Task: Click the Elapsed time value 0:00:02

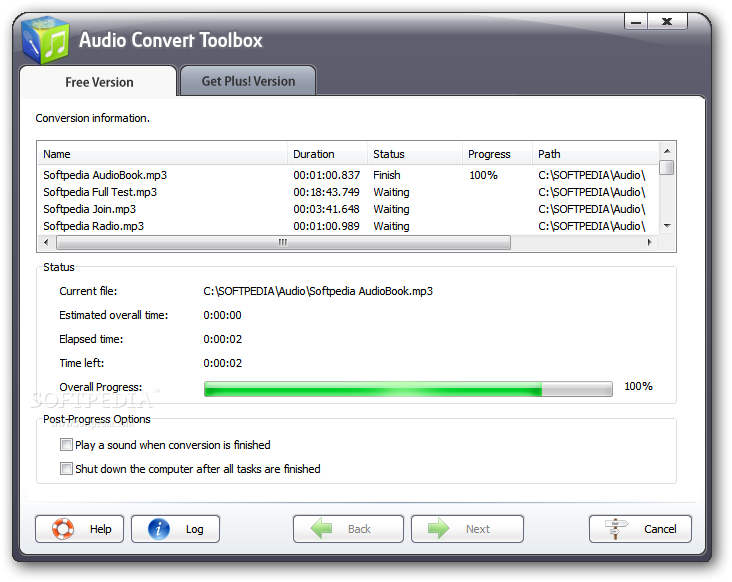Action: 222,339
